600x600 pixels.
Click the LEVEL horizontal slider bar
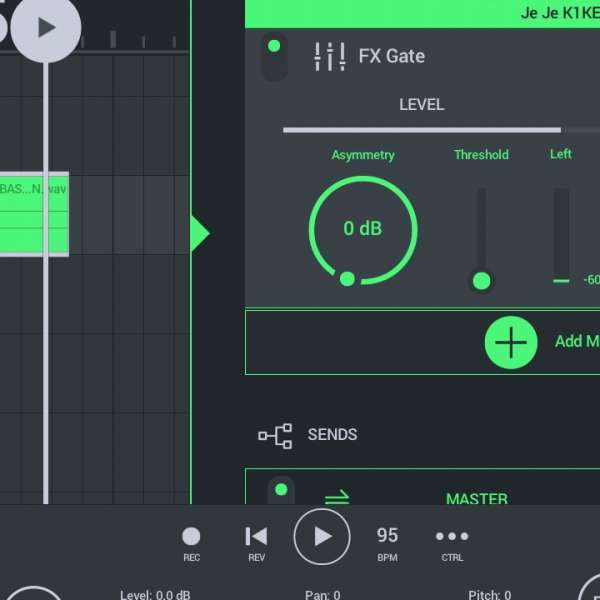point(422,130)
